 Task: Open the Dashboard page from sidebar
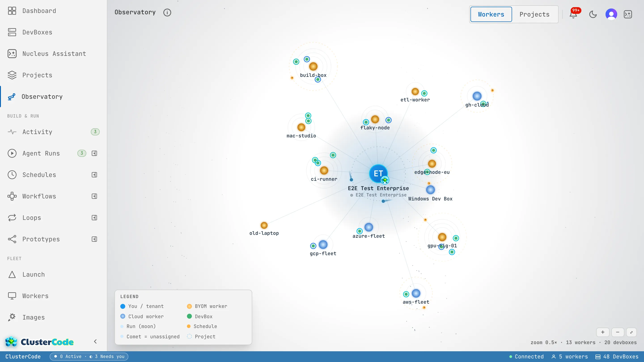click(53, 11)
